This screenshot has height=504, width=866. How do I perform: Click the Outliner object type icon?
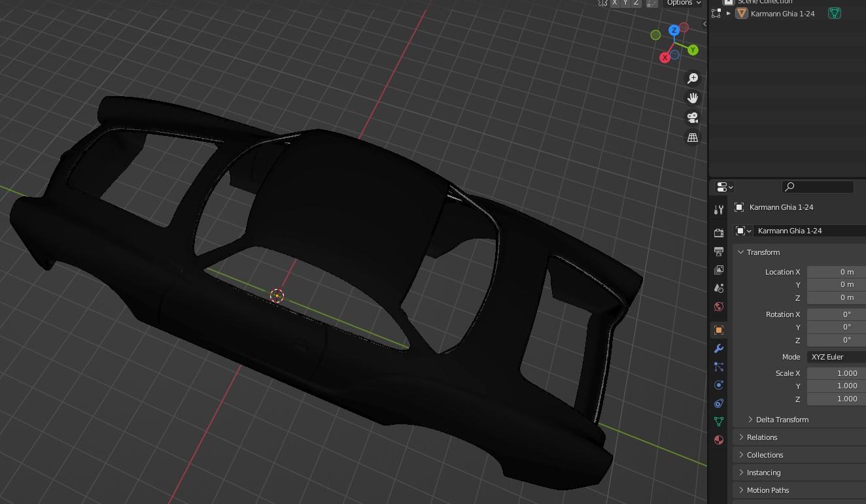coord(742,13)
